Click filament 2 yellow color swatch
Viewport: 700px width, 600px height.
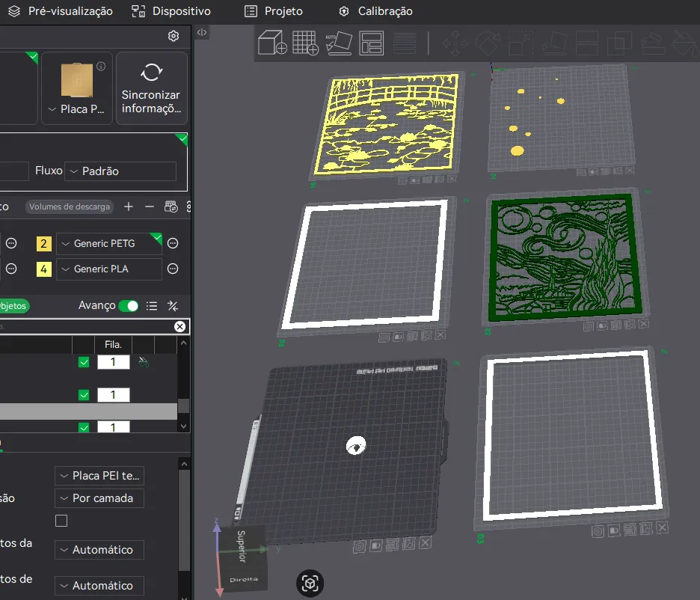point(43,243)
